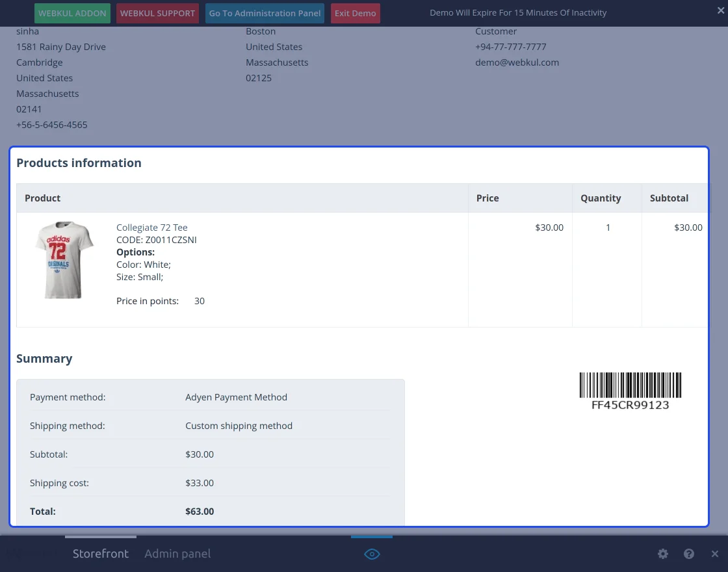
Task: Click the Adidas 72 tee thumbnail
Action: (x=64, y=260)
